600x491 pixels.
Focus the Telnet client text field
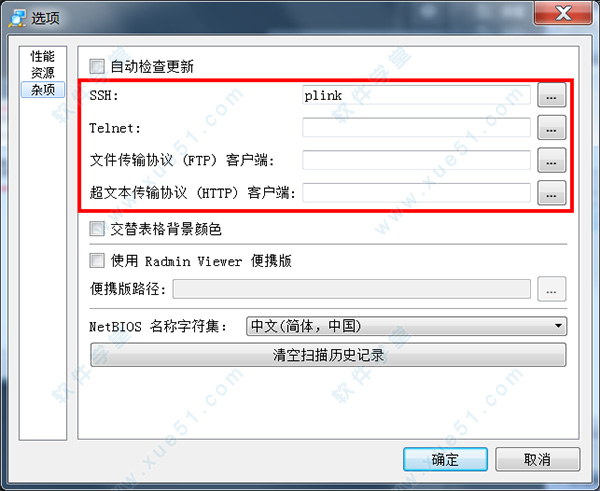coord(416,128)
